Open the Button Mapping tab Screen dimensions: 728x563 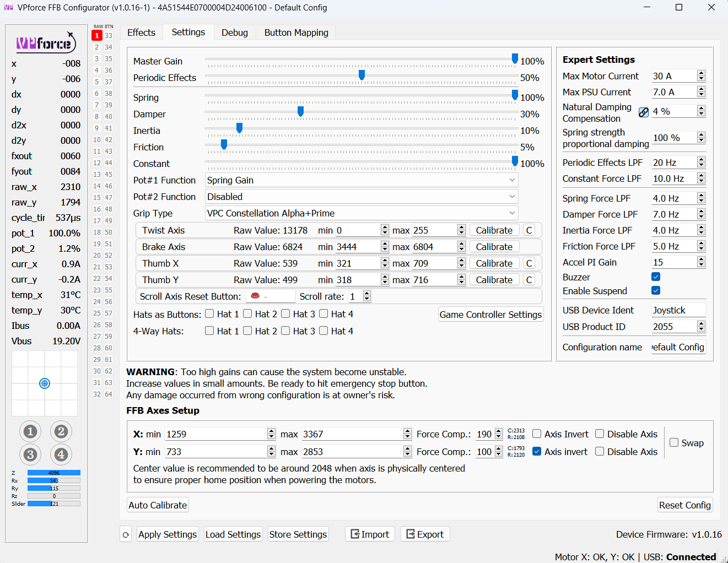(296, 33)
